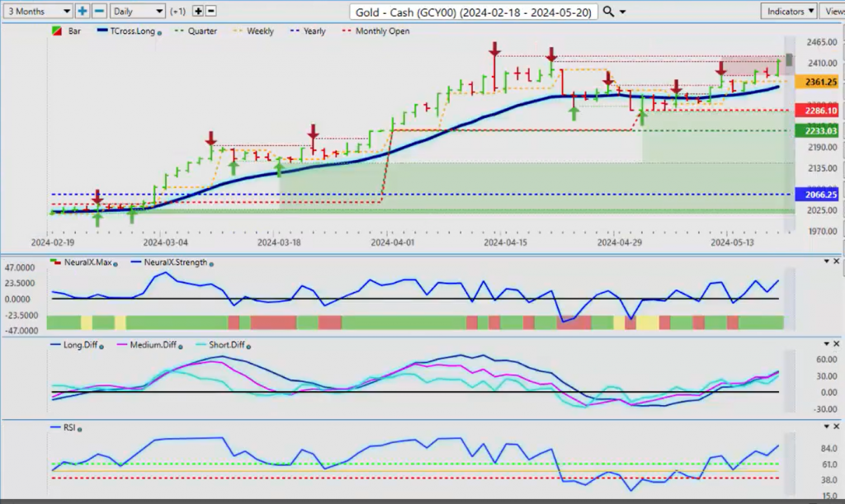The image size is (845, 504).
Task: Expand the arrow next to search icon
Action: pos(622,12)
